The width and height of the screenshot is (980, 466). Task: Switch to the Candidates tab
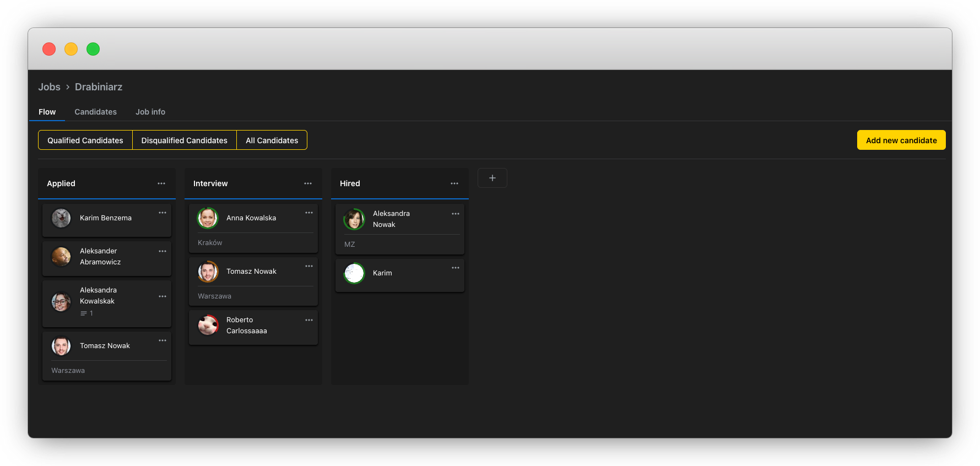(x=96, y=112)
